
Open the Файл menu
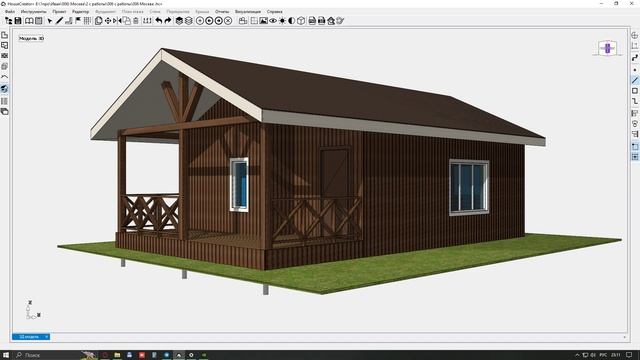coord(10,11)
